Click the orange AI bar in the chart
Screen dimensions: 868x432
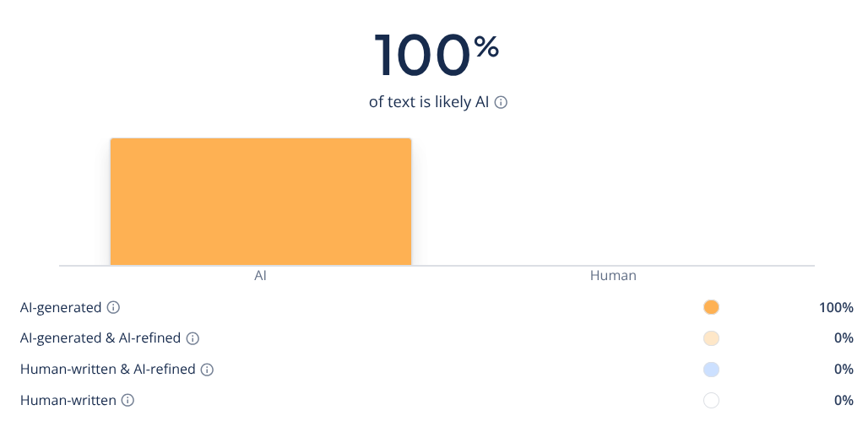tap(261, 202)
